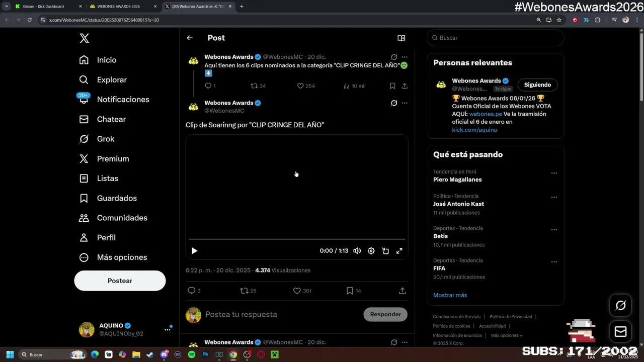
Task: Mute the video with speaker icon
Action: click(x=357, y=251)
